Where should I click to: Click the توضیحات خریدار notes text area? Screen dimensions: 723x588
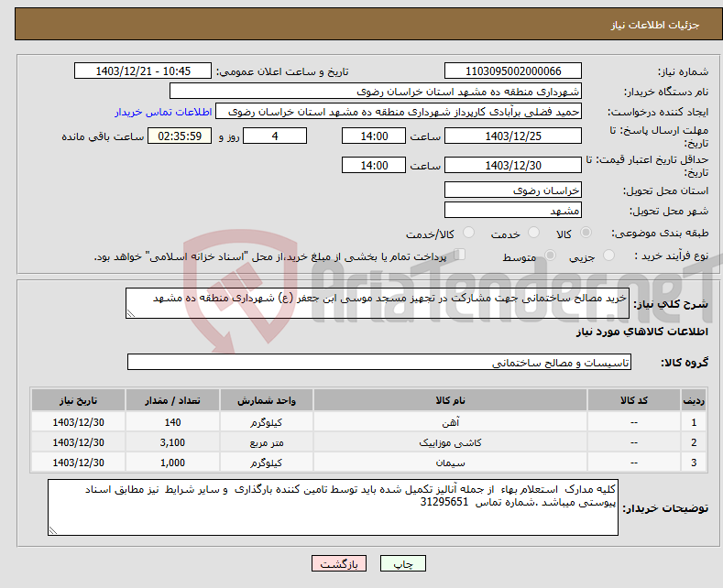333,507
